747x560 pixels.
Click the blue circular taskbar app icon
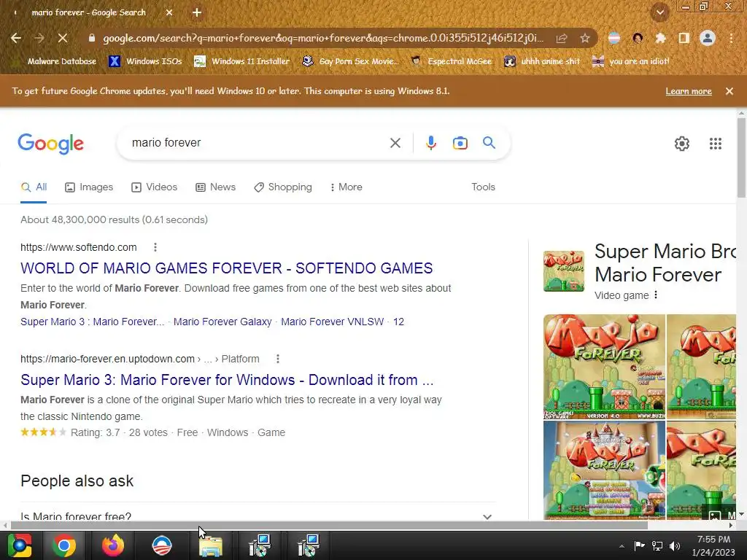tap(161, 545)
